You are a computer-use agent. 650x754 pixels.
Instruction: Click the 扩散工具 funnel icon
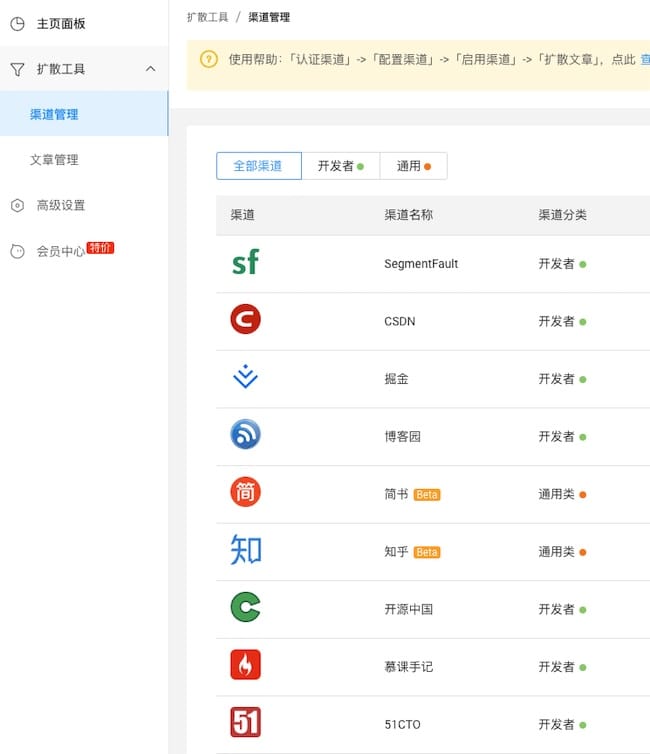pos(17,69)
